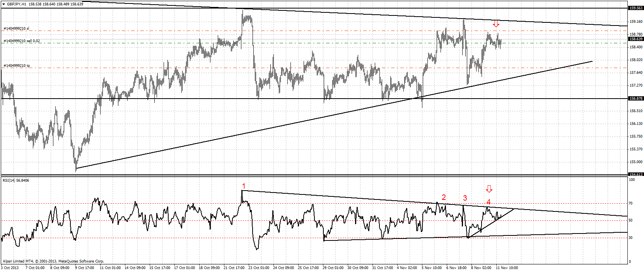The width and height of the screenshot is (644, 271).
Task: Click the 9 Oct 17:00 time label
Action: [x=85, y=268]
